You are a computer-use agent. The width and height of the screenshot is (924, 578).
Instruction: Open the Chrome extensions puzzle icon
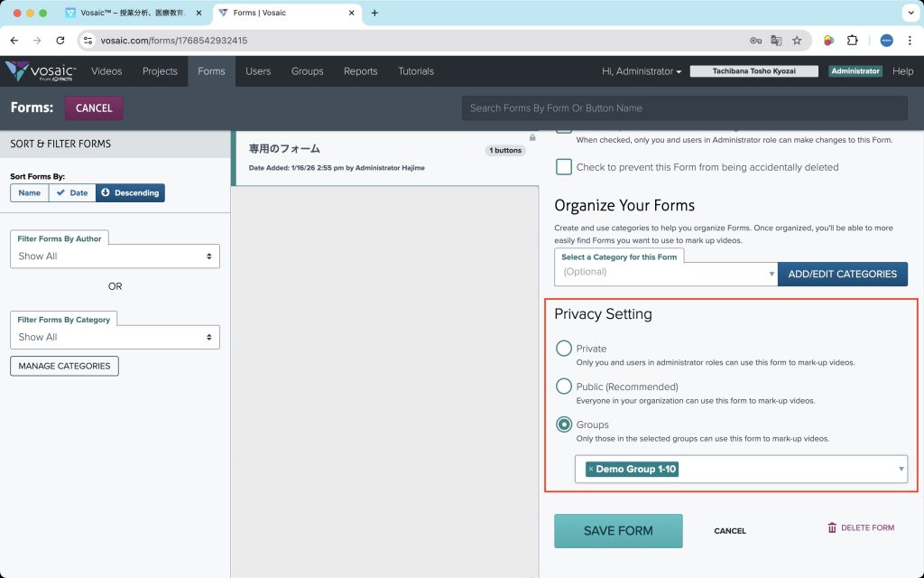click(x=852, y=41)
